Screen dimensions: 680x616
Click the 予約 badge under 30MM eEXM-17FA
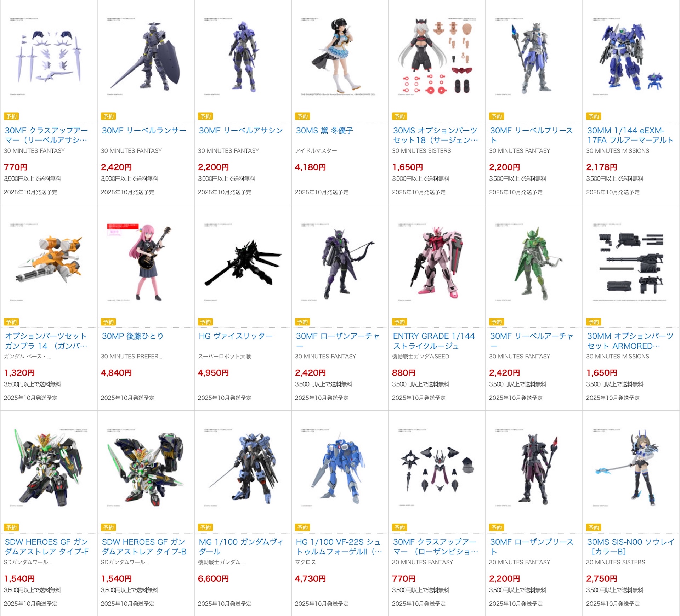tap(594, 116)
